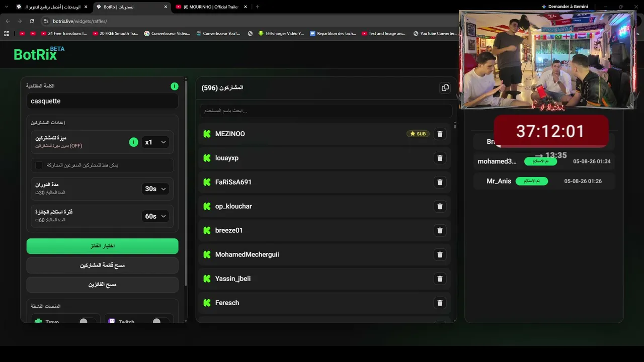The image size is (644, 362).
Task: Open the 30s spin duration dropdown
Action: tap(155, 189)
